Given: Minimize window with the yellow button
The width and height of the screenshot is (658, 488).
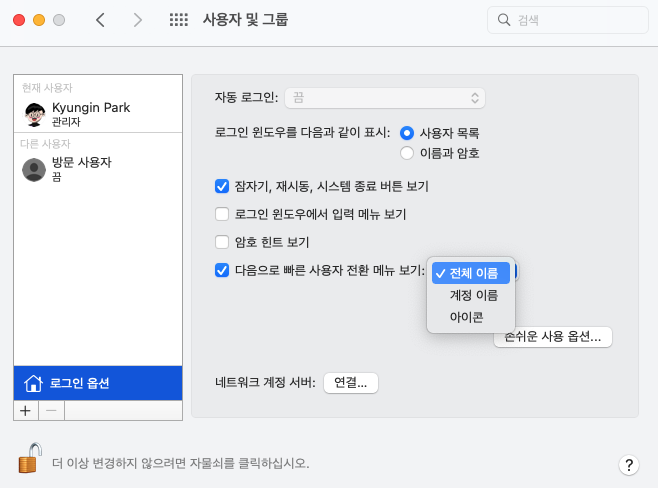Looking at the screenshot, I should click(39, 20).
